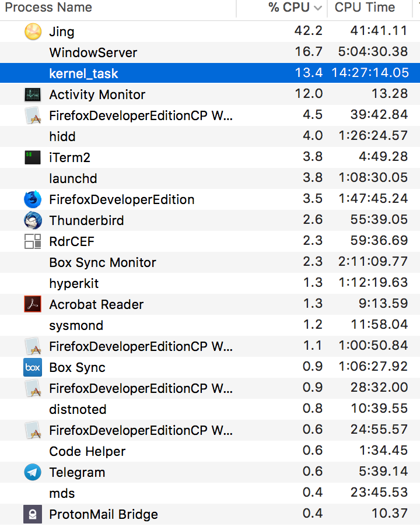Click Jing's 42.2 CPU value
The height and width of the screenshot is (527, 420).
pos(309,30)
